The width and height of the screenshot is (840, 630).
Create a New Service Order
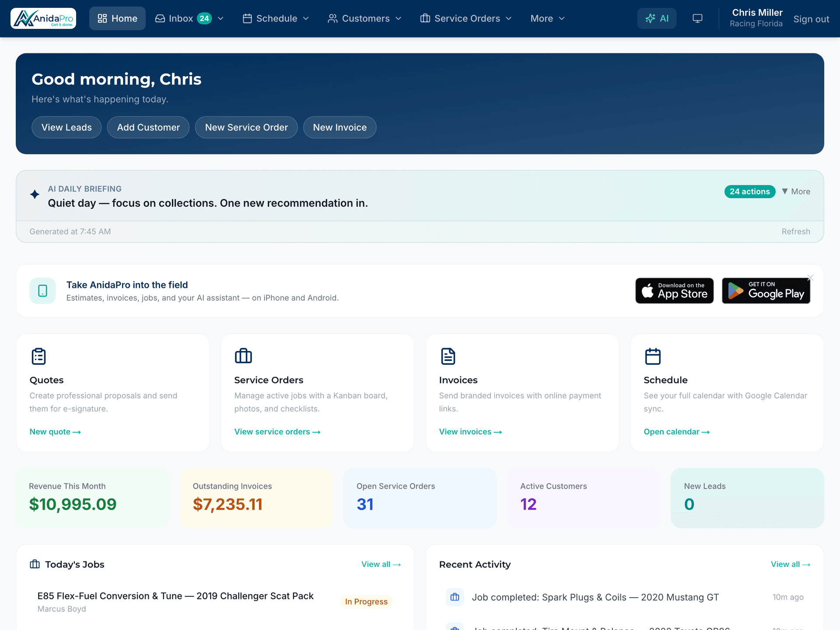[x=246, y=127]
